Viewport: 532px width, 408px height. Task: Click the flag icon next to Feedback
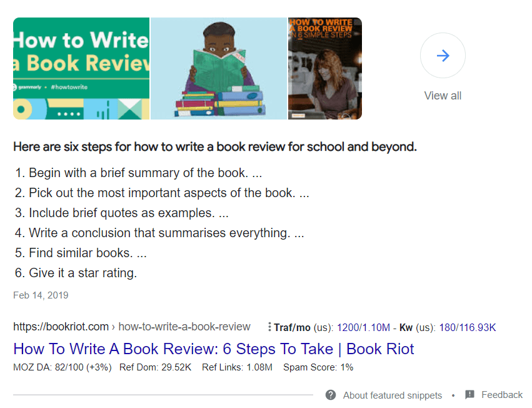(469, 394)
